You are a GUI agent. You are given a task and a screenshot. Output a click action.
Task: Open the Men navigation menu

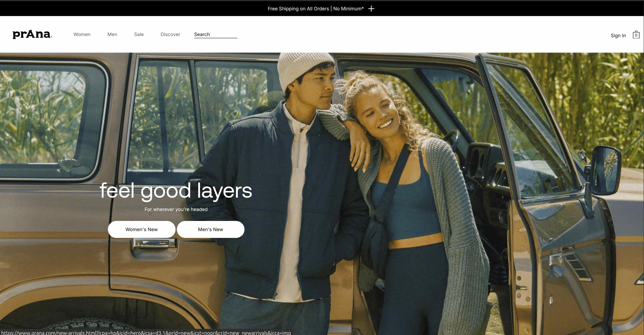[112, 34]
